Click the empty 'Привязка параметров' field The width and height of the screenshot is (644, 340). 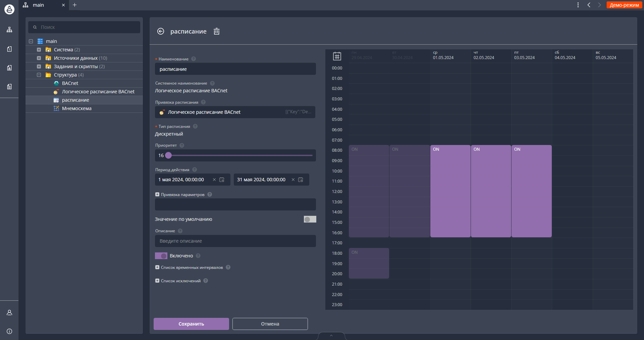point(235,204)
